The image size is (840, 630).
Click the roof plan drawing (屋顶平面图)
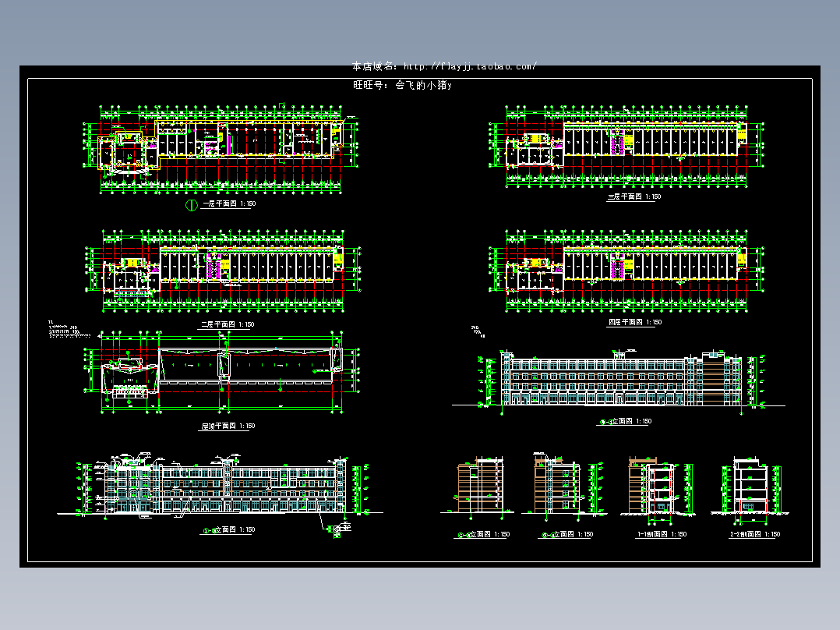pos(222,373)
